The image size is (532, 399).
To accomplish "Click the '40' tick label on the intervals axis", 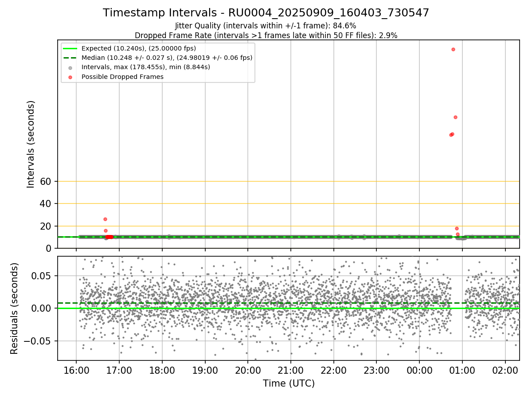I will tap(47, 203).
